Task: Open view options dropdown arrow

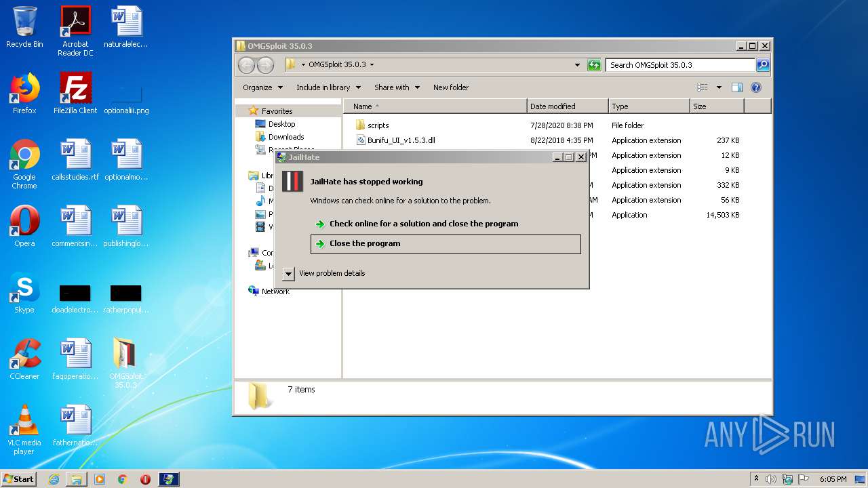Action: coord(719,87)
